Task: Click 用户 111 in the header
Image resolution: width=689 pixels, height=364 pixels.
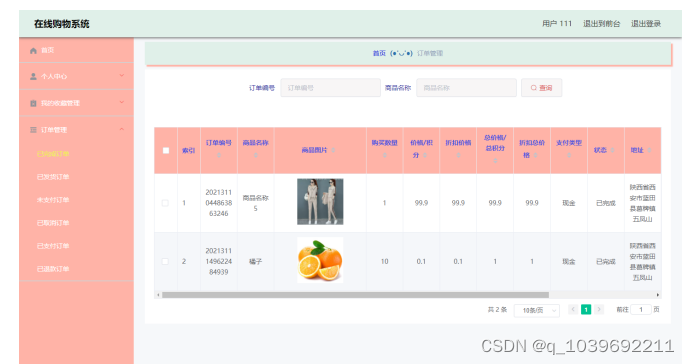Action: (557, 24)
